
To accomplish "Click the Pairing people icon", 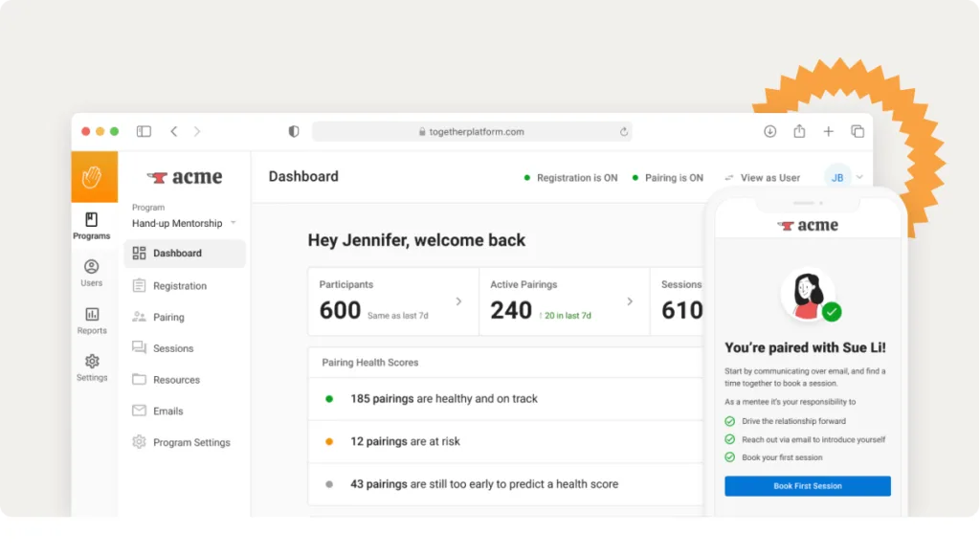I will (139, 316).
